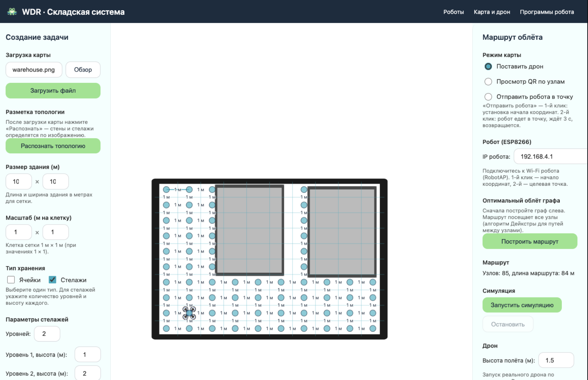Click the bottom-right graph node on the map
The width and height of the screenshot is (588, 380).
pos(373,328)
